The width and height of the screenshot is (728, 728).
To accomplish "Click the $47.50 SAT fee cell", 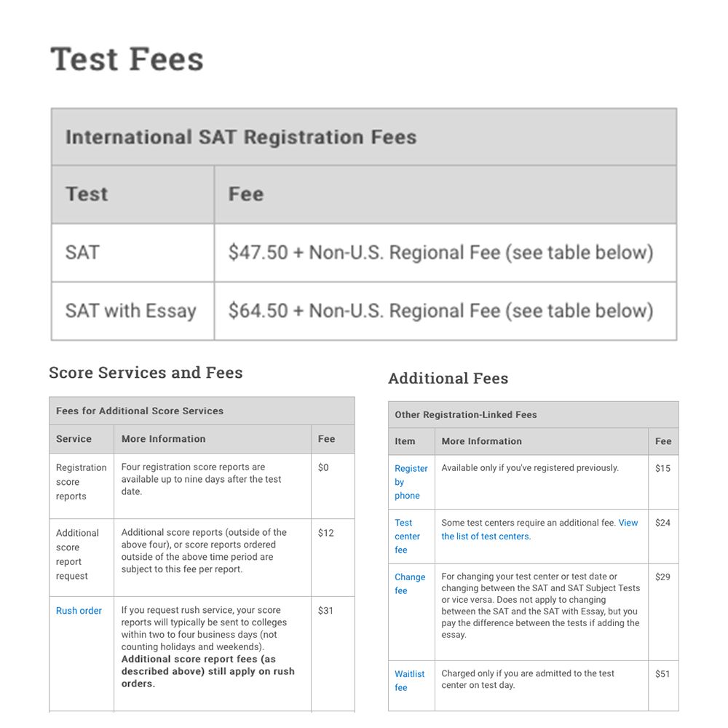I will click(x=446, y=253).
